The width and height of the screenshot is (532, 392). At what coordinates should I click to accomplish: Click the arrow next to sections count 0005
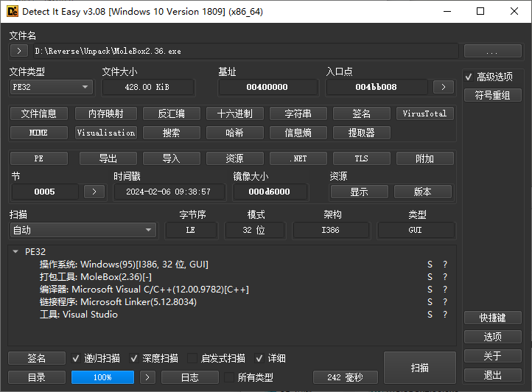(94, 192)
